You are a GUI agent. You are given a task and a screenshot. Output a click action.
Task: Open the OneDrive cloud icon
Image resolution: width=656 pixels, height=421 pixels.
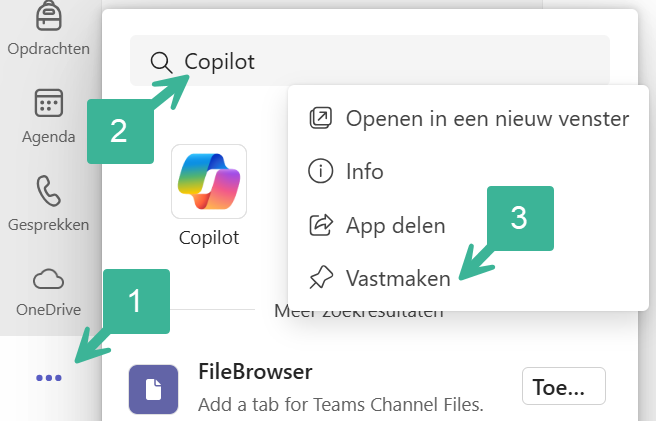48,278
